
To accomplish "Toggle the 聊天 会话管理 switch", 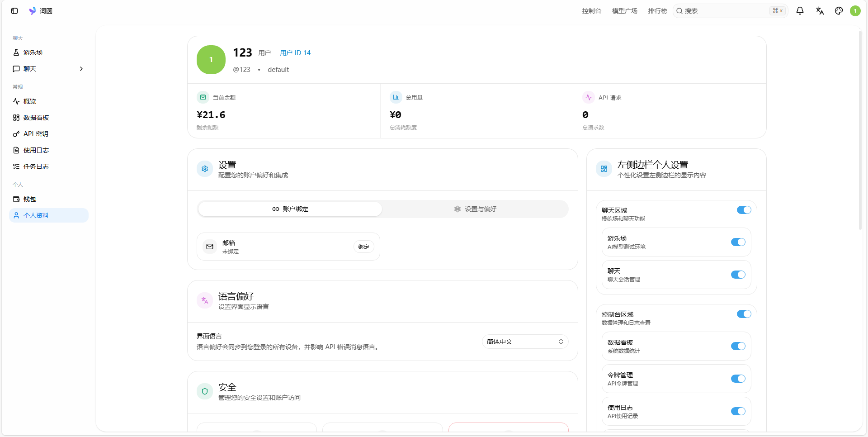I will point(738,275).
